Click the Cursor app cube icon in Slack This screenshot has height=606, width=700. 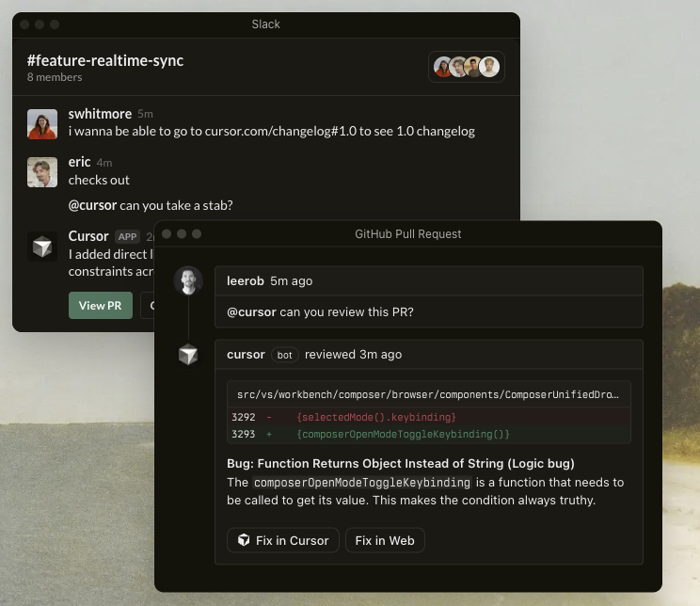click(42, 247)
